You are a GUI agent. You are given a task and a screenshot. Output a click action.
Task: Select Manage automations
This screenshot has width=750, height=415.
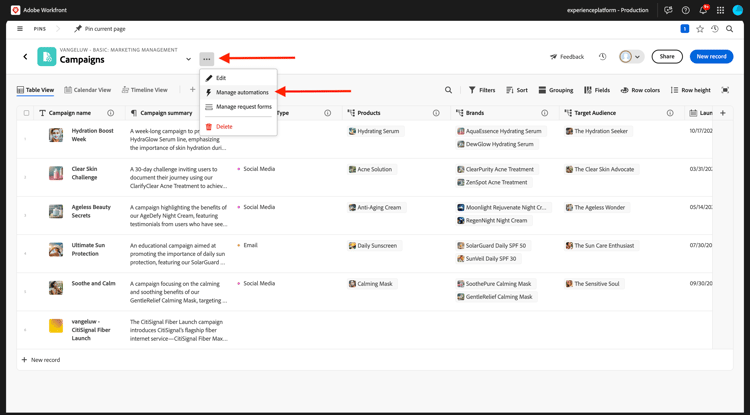coord(238,92)
